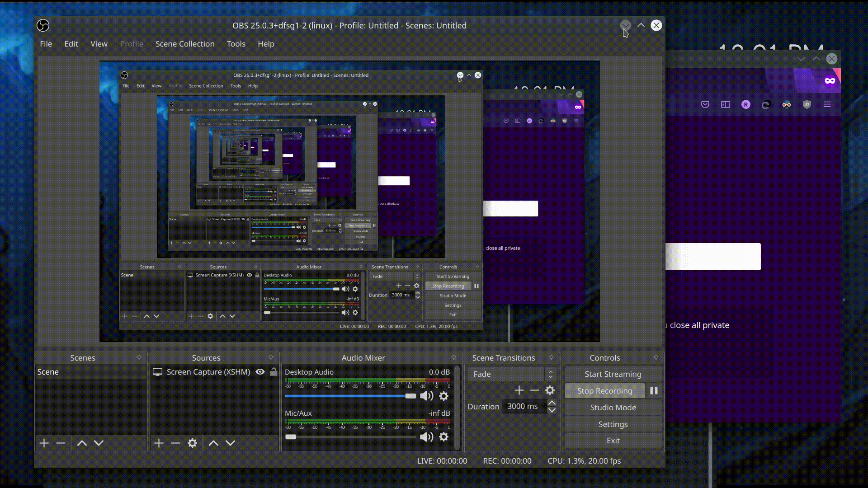Open the View menu
The height and width of the screenshot is (488, 868).
pos(99,44)
